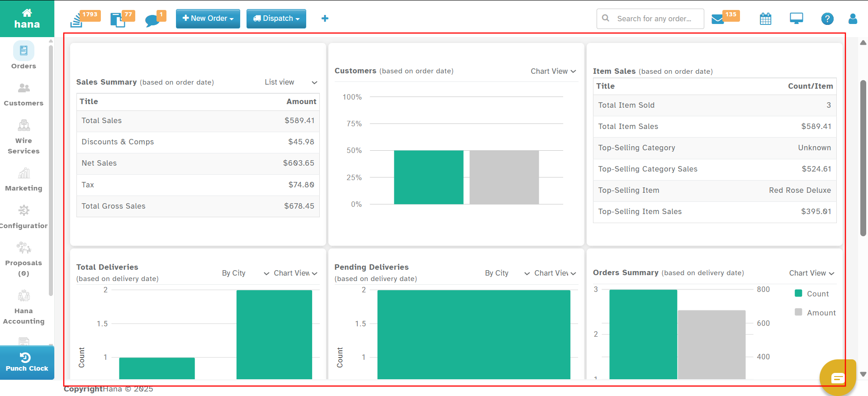Open Configuration in the sidebar
The image size is (868, 396).
pos(24,217)
